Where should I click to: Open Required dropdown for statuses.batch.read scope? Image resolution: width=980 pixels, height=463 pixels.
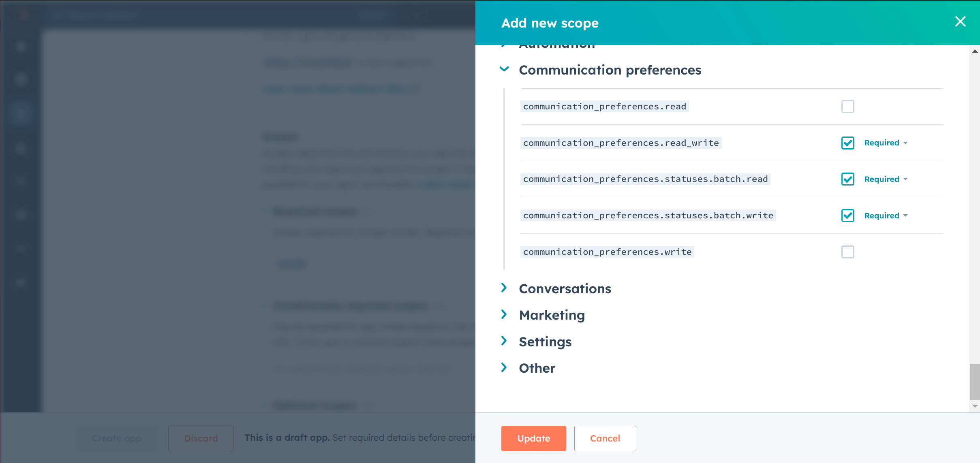tap(886, 179)
